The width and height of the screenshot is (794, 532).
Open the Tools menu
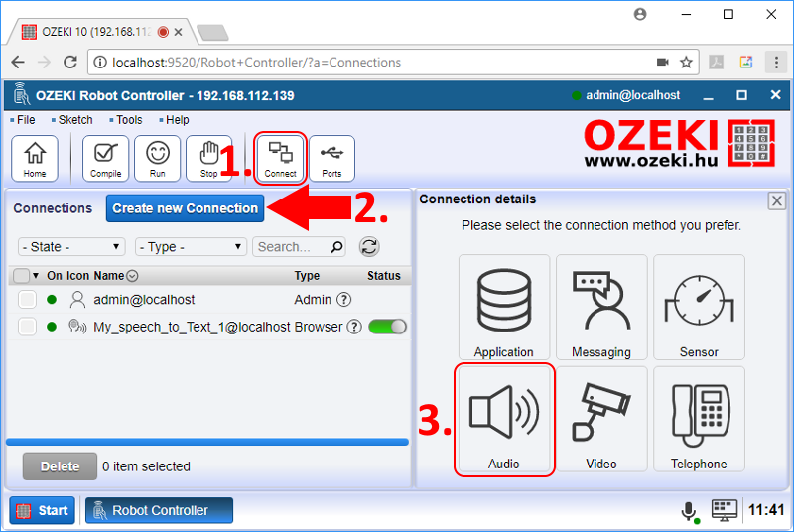coord(129,120)
